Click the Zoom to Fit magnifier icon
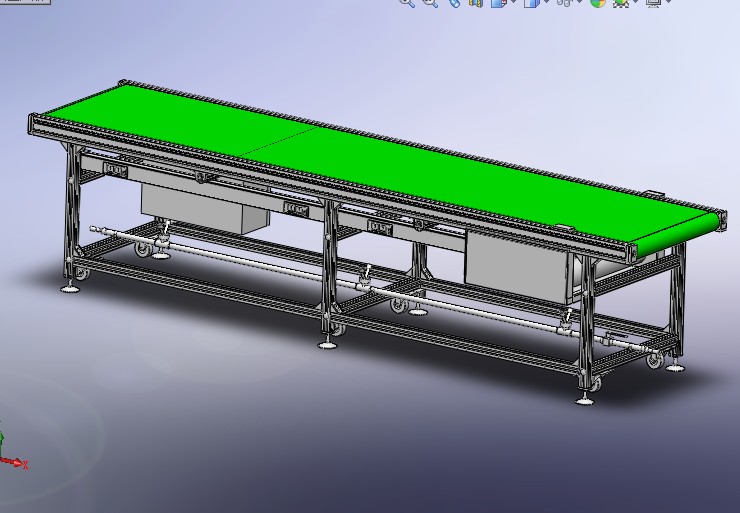Image resolution: width=740 pixels, height=513 pixels. point(407,2)
